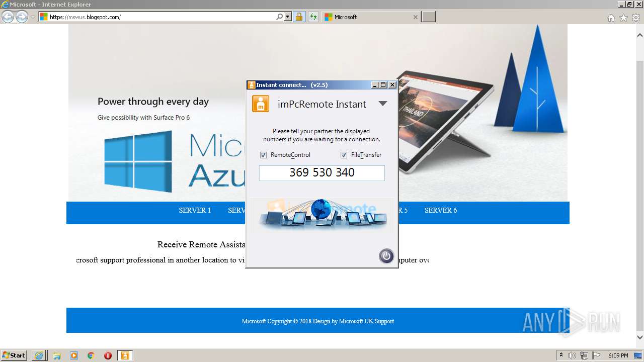Open SERVER 1 menu item
644x362 pixels.
click(x=195, y=210)
